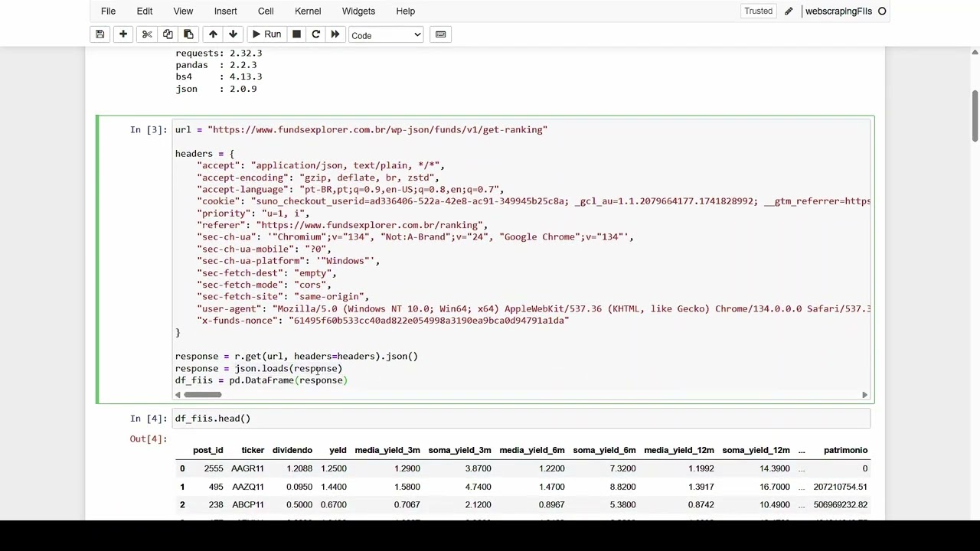
Task: Click the media_yield_12m column header
Action: tap(679, 450)
